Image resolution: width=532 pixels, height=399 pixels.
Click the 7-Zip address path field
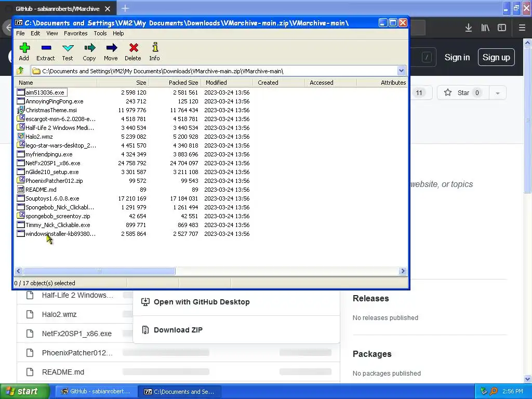217,71
